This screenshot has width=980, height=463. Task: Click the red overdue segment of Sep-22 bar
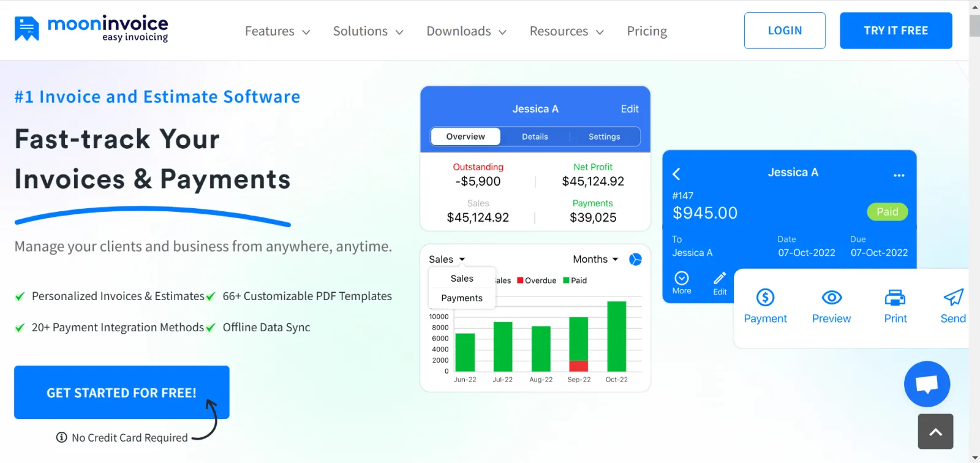point(578,366)
